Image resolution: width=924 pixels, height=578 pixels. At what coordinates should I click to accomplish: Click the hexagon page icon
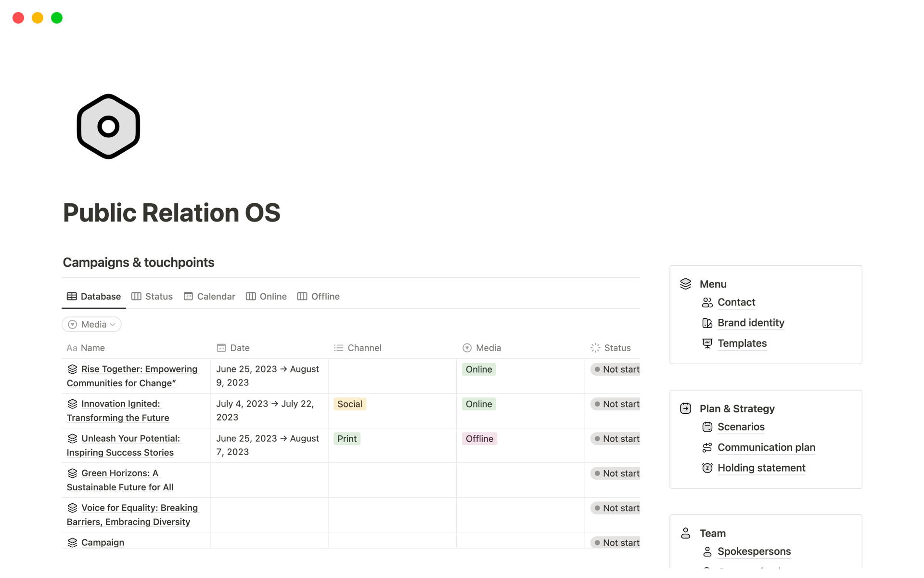coord(108,126)
